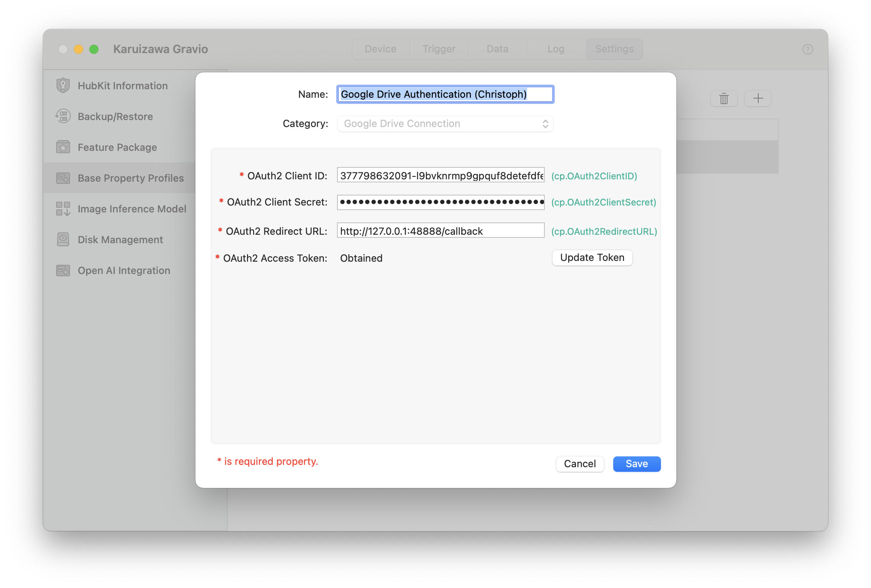Viewport: 871px width, 588px height.
Task: Click the plus add profile icon
Action: (x=758, y=99)
